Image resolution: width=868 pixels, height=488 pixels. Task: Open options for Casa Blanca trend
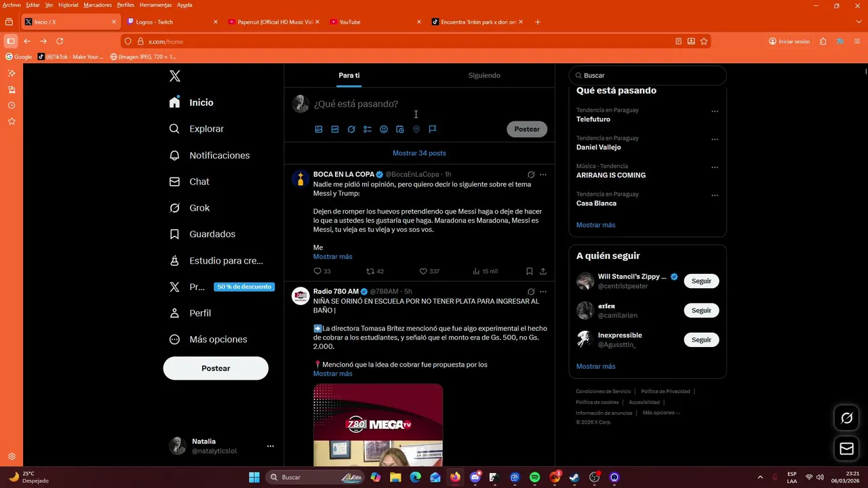click(715, 195)
